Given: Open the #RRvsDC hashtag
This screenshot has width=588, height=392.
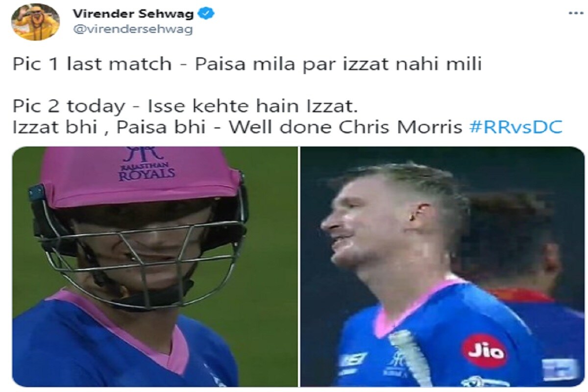Looking at the screenshot, I should point(515,127).
